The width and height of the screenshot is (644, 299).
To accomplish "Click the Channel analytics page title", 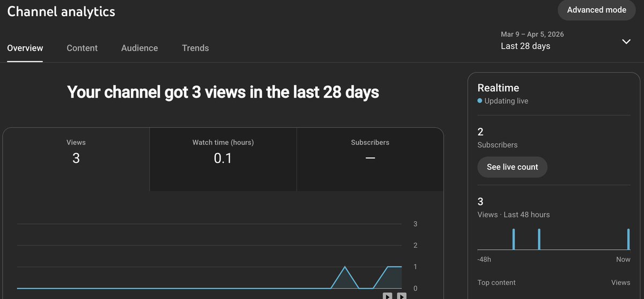I will (61, 11).
